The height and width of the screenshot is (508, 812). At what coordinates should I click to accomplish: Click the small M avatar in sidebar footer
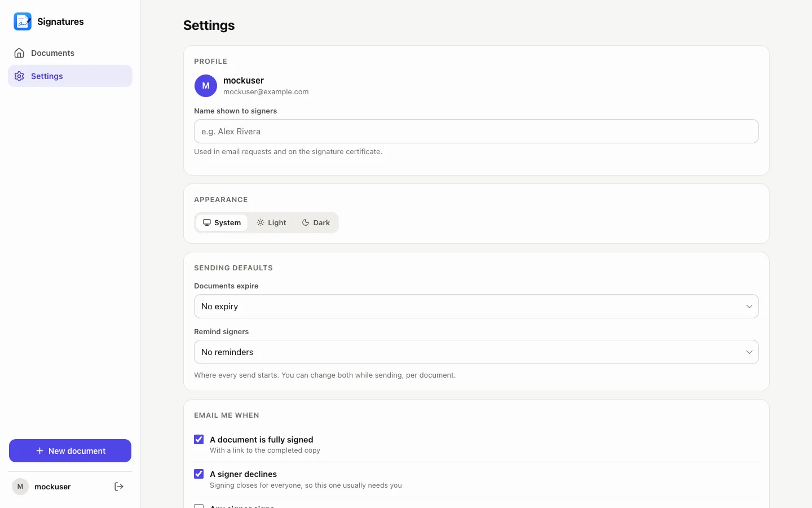pyautogui.click(x=20, y=487)
